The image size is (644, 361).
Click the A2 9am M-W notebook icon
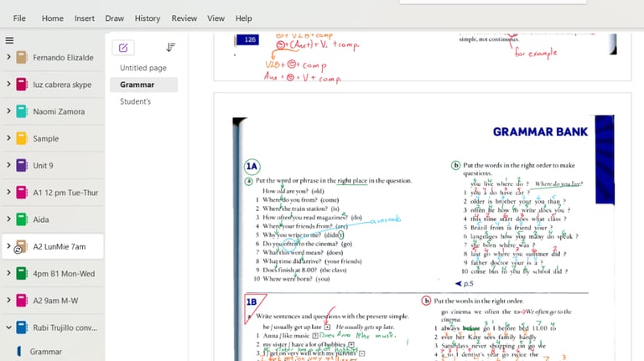point(22,301)
